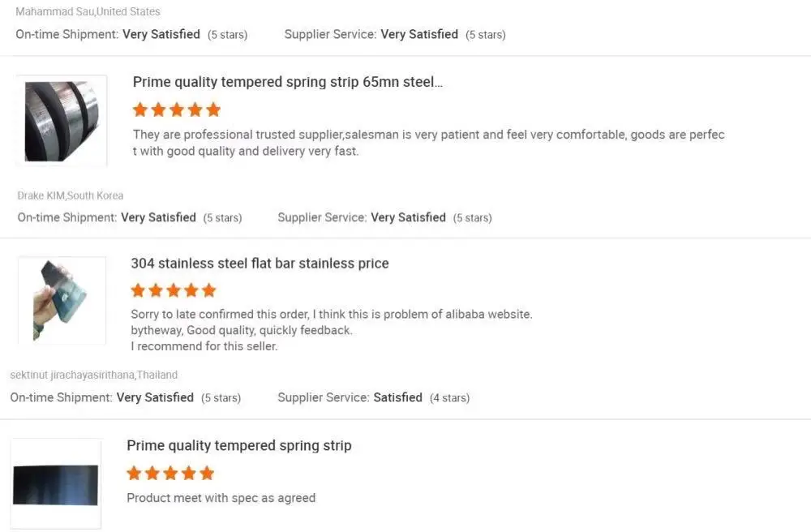Click the 'Sorry to late confirmed this order' review
This screenshot has height=532, width=811.
pos(331,314)
